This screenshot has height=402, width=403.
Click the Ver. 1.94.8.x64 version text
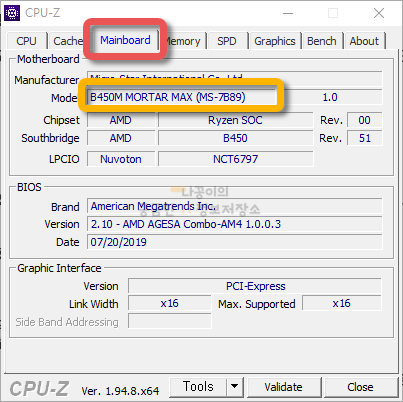pyautogui.click(x=120, y=391)
